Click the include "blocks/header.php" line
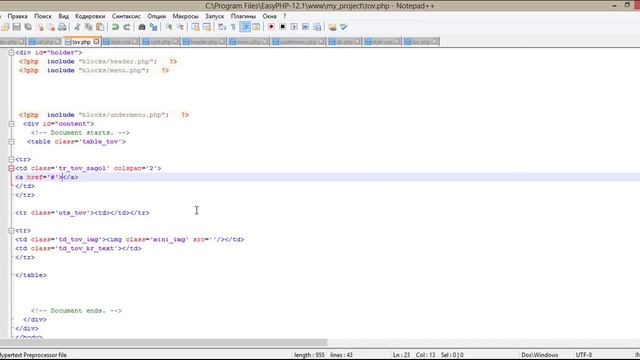This screenshot has height=360, width=640. pos(98,62)
